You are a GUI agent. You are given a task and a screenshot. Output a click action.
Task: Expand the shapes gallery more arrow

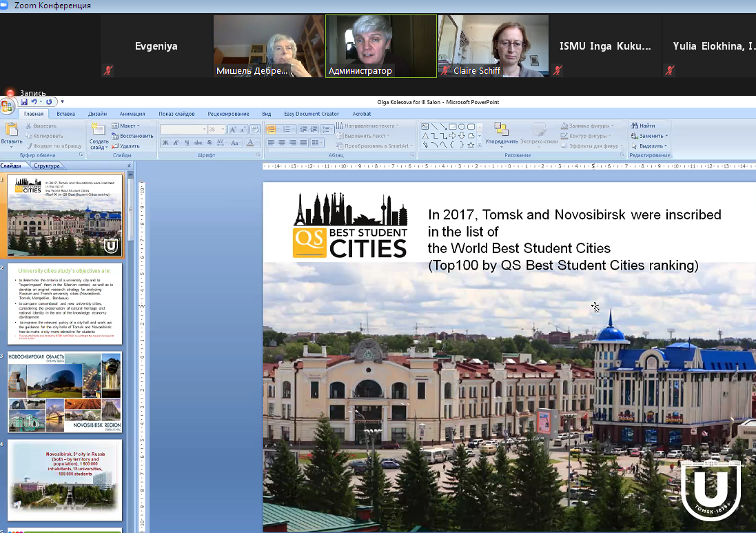tap(479, 145)
